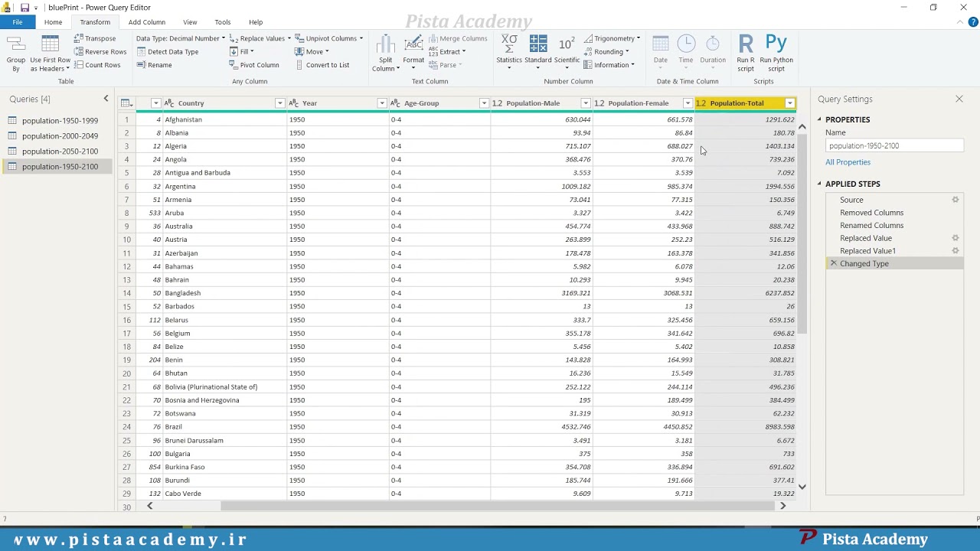This screenshot has width=980, height=551.
Task: Click Use First Row as Headers
Action: (x=51, y=54)
